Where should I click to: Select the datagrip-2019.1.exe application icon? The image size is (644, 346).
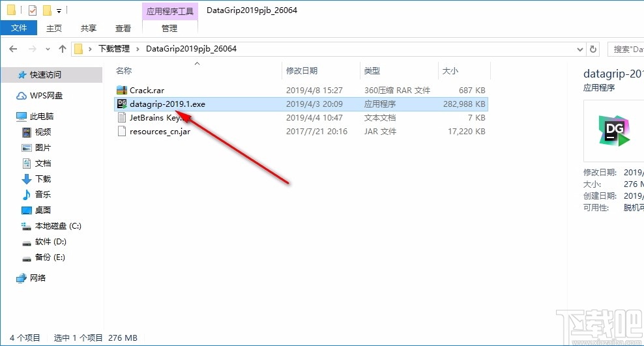(x=122, y=104)
